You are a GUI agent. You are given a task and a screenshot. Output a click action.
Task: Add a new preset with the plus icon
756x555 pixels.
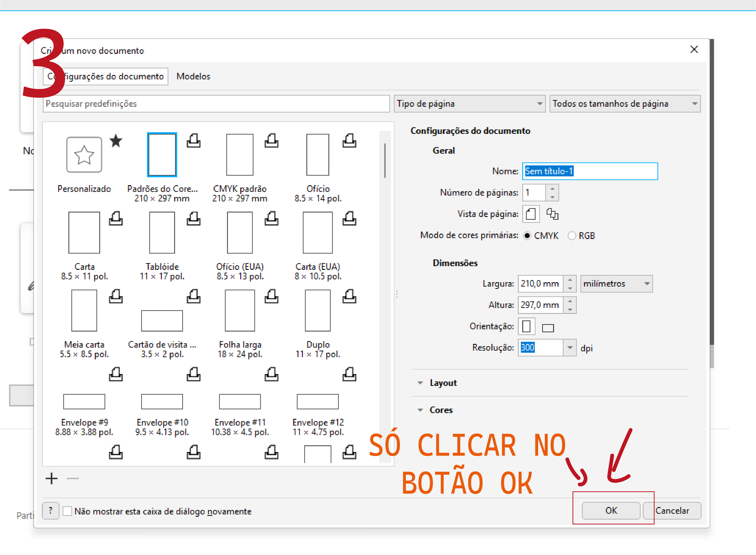point(51,479)
